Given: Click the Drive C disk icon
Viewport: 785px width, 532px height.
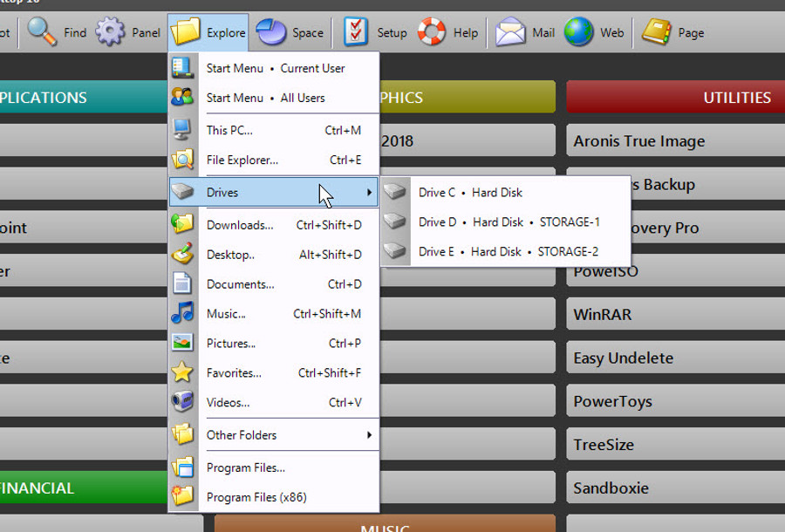Looking at the screenshot, I should tap(394, 192).
